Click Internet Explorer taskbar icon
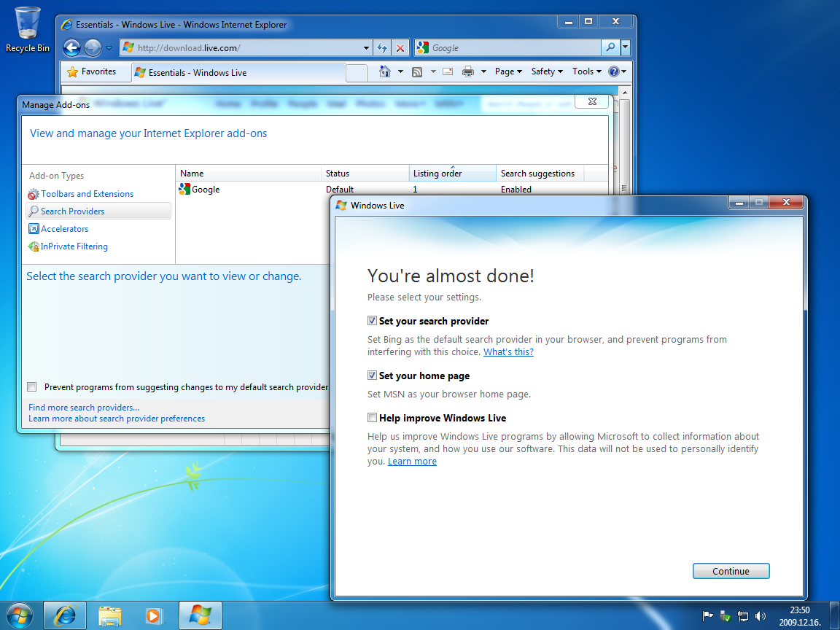The height and width of the screenshot is (630, 840). [64, 615]
